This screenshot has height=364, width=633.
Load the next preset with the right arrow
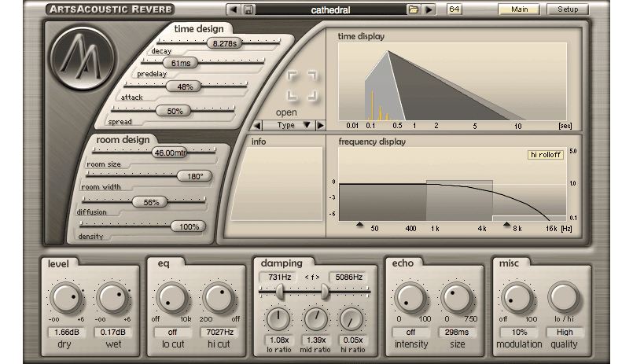(x=429, y=9)
